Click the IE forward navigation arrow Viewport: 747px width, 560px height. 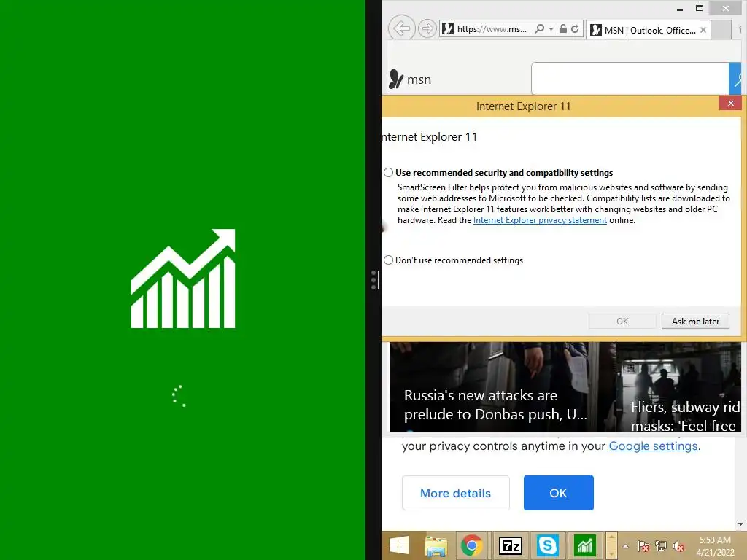[x=427, y=29]
